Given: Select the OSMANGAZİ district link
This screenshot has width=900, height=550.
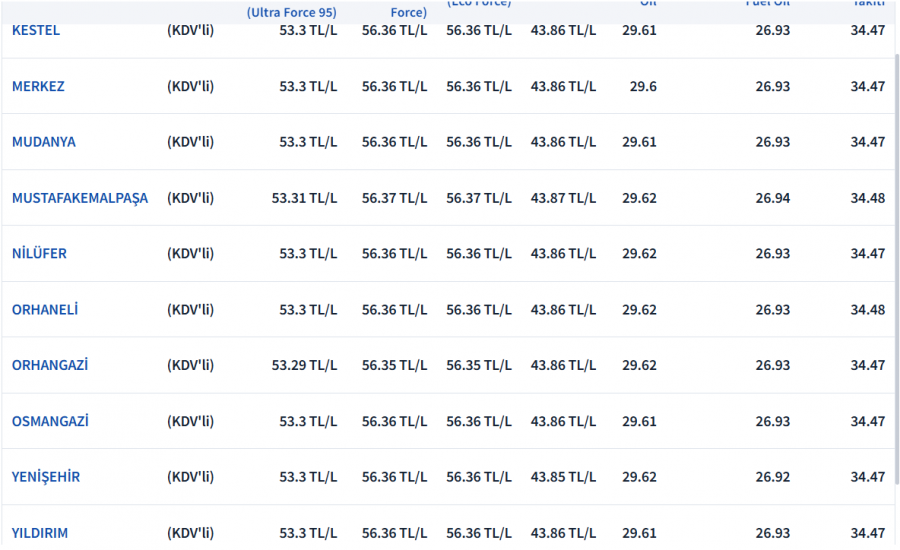Looking at the screenshot, I should click(50, 422).
